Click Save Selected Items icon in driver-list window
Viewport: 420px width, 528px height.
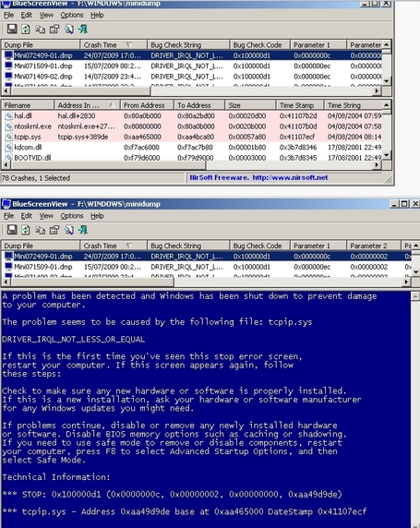coord(12,30)
